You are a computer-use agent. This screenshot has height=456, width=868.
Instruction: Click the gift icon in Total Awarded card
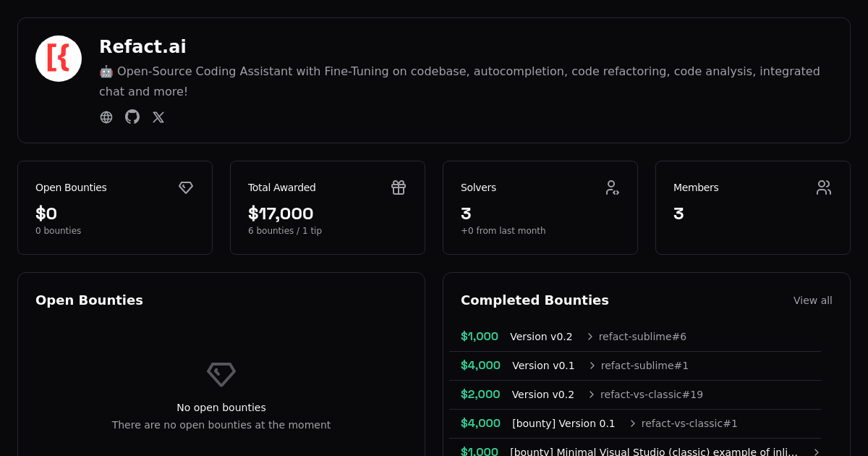[399, 187]
